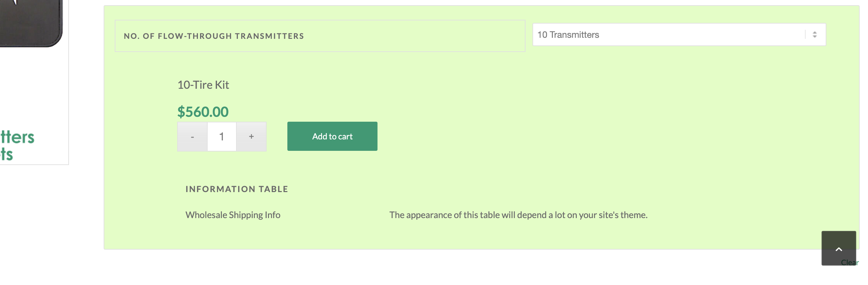Click the Clear link
Image resolution: width=868 pixels, height=285 pixels.
(850, 262)
